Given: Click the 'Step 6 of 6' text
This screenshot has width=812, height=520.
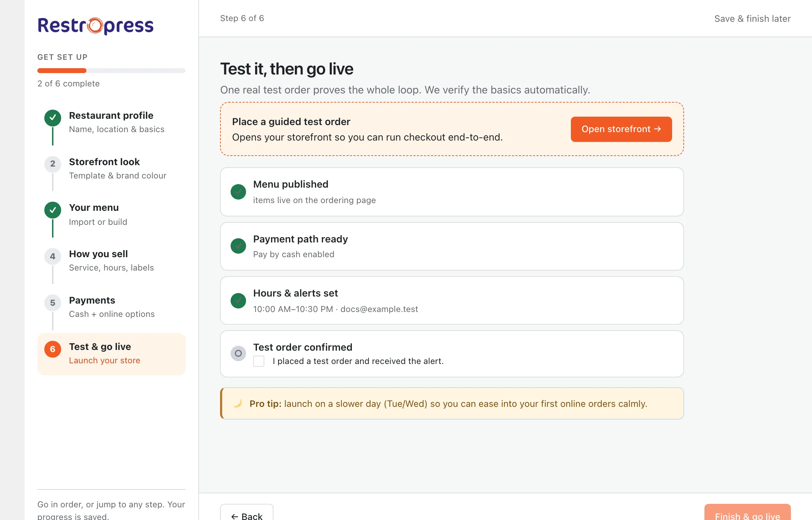Looking at the screenshot, I should click(x=242, y=18).
